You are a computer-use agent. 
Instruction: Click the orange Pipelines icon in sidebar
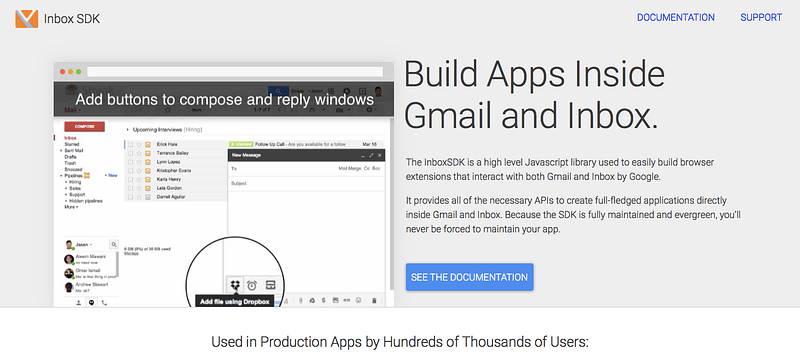tap(87, 175)
